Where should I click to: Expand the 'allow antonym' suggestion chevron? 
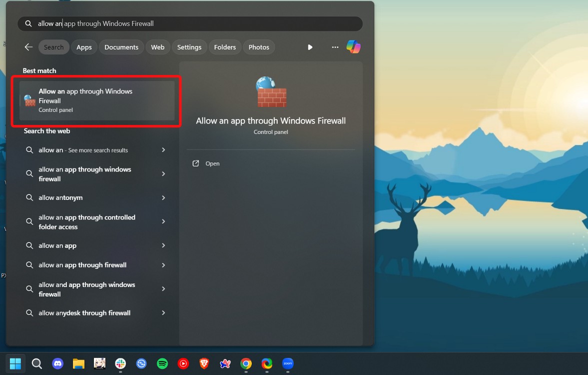[163, 198]
